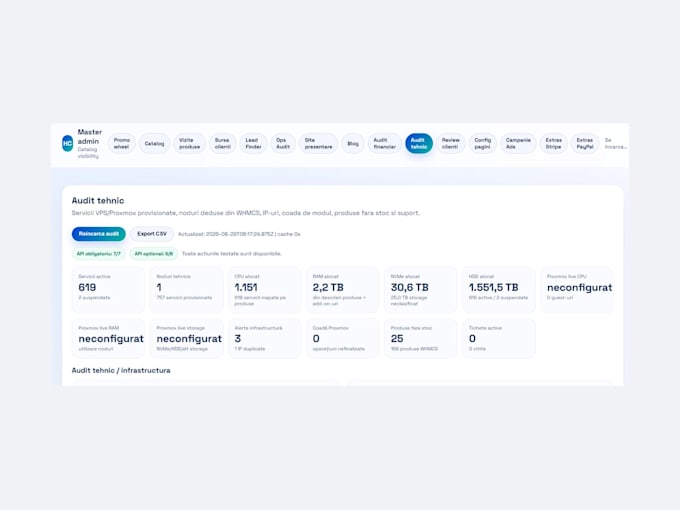Open the Extras Stripe tab
Screen dimensions: 680x510
554,144
